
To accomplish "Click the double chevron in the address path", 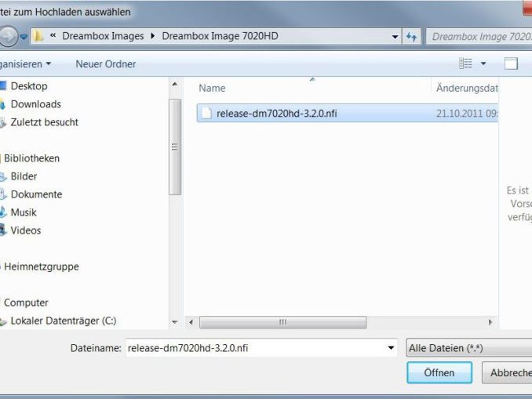I will point(53,35).
